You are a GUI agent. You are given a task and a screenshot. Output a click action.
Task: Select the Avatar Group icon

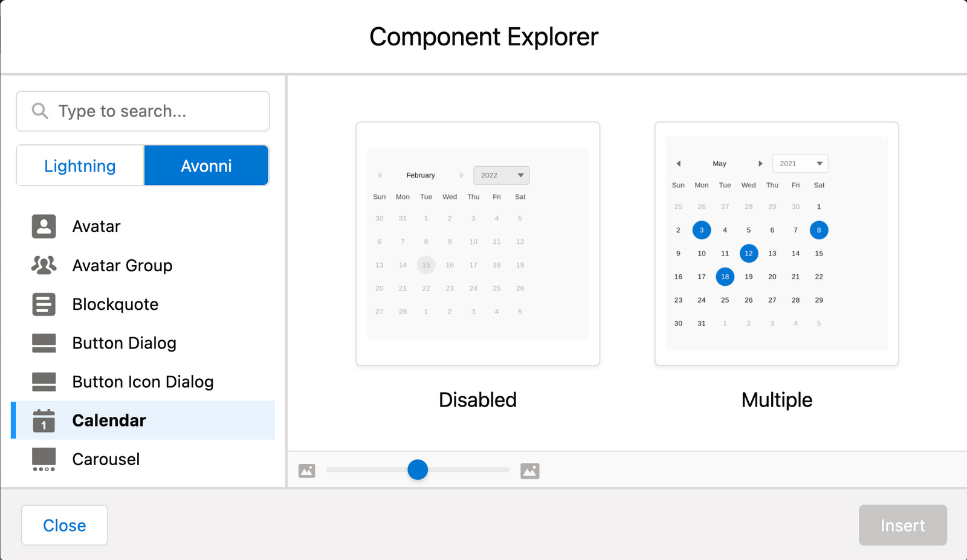point(43,265)
